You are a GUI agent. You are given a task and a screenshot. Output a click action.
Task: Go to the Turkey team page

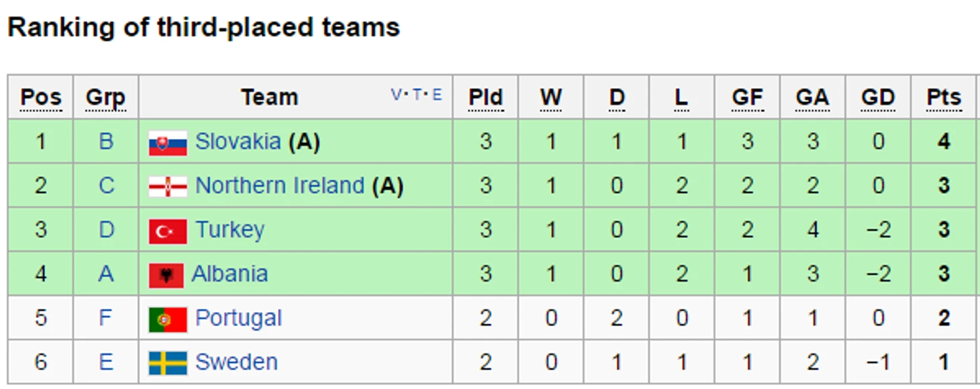click(230, 230)
